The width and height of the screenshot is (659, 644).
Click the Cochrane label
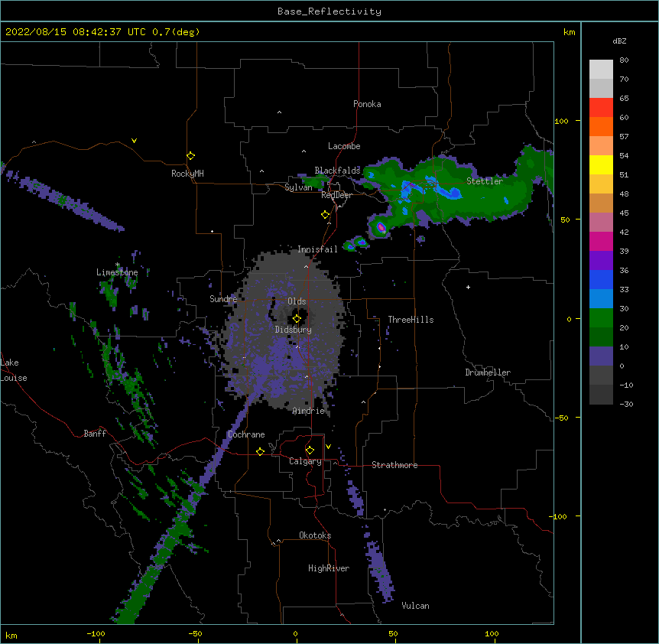246,434
